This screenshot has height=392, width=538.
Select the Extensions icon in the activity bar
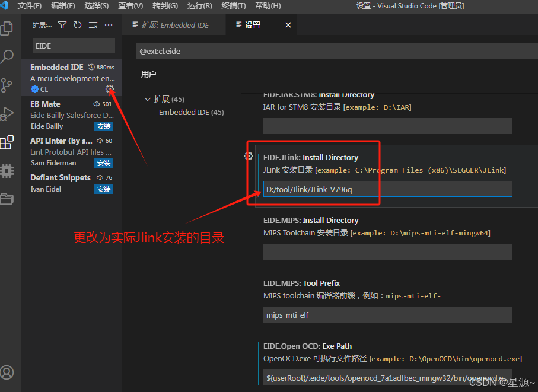(x=7, y=142)
